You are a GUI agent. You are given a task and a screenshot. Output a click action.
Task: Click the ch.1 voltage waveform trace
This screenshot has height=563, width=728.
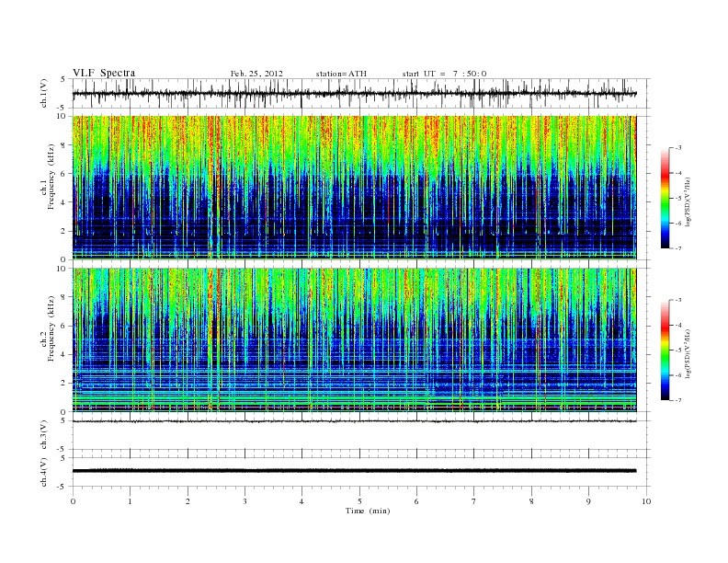[354, 93]
